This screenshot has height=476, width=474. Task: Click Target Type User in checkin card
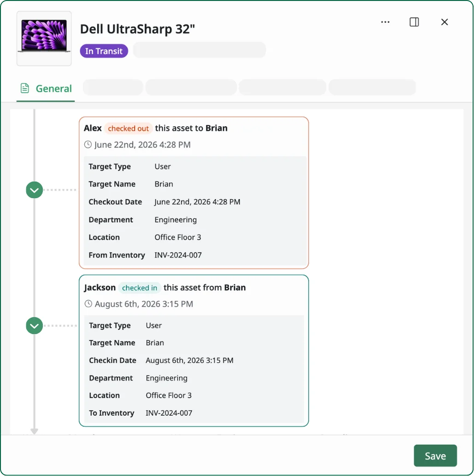click(x=153, y=325)
